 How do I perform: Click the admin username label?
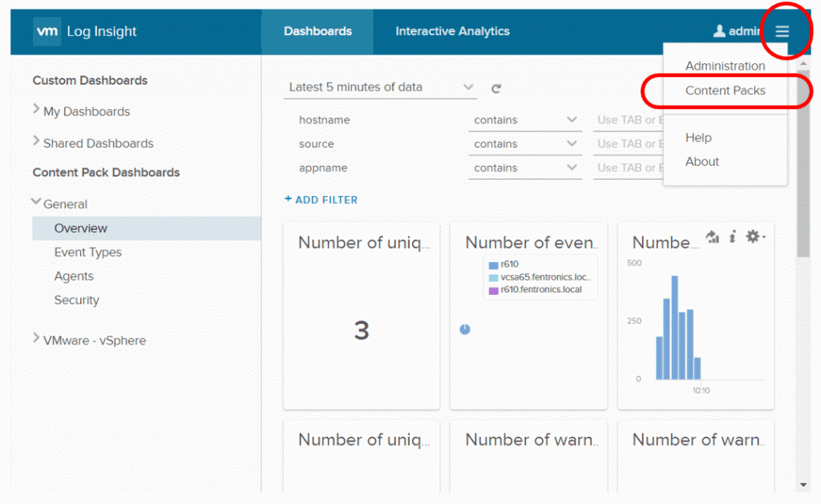744,31
